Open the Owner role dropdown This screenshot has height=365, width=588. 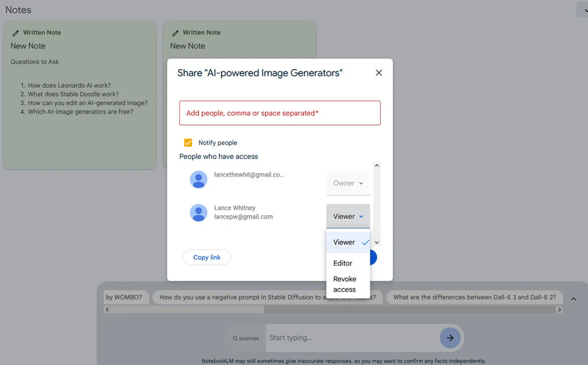(348, 183)
